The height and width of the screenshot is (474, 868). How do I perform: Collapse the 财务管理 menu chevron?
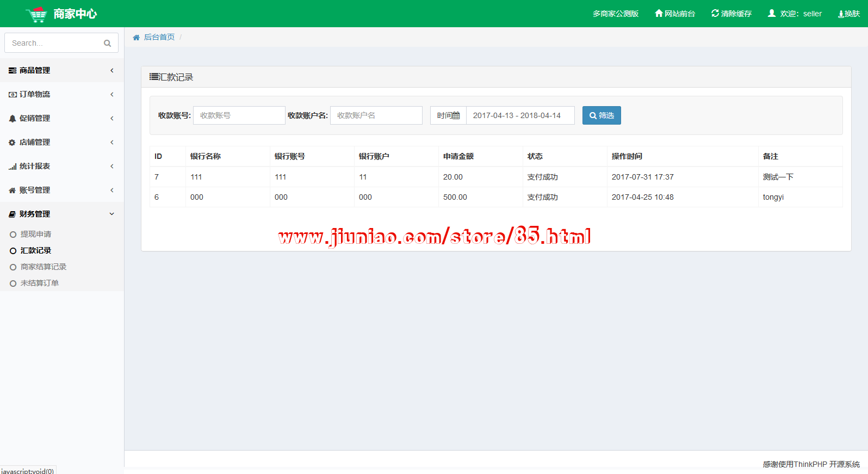pyautogui.click(x=112, y=214)
